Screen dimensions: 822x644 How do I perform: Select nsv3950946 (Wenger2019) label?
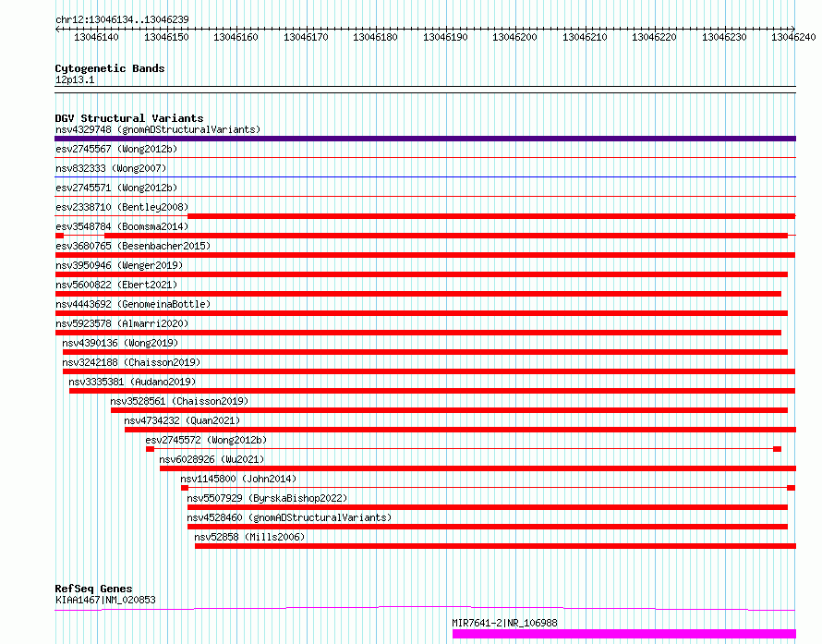tap(119, 265)
